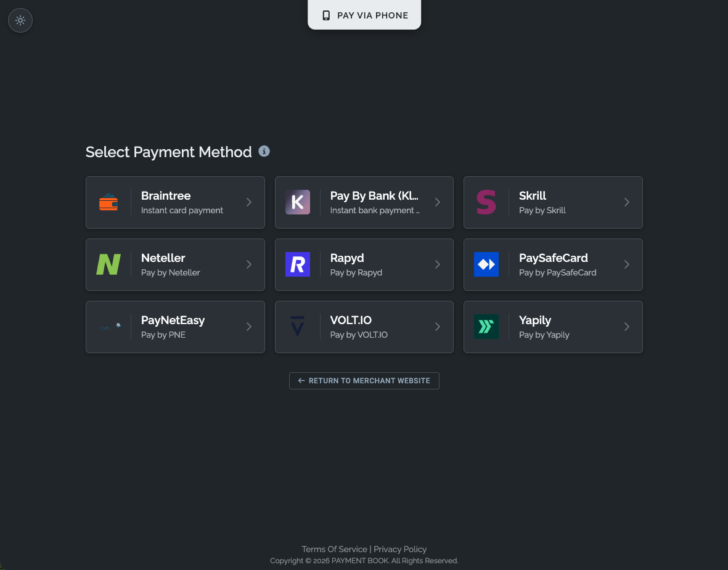Viewport: 728px width, 570px height.
Task: Click the Klarna K logo icon
Action: pyautogui.click(x=298, y=202)
